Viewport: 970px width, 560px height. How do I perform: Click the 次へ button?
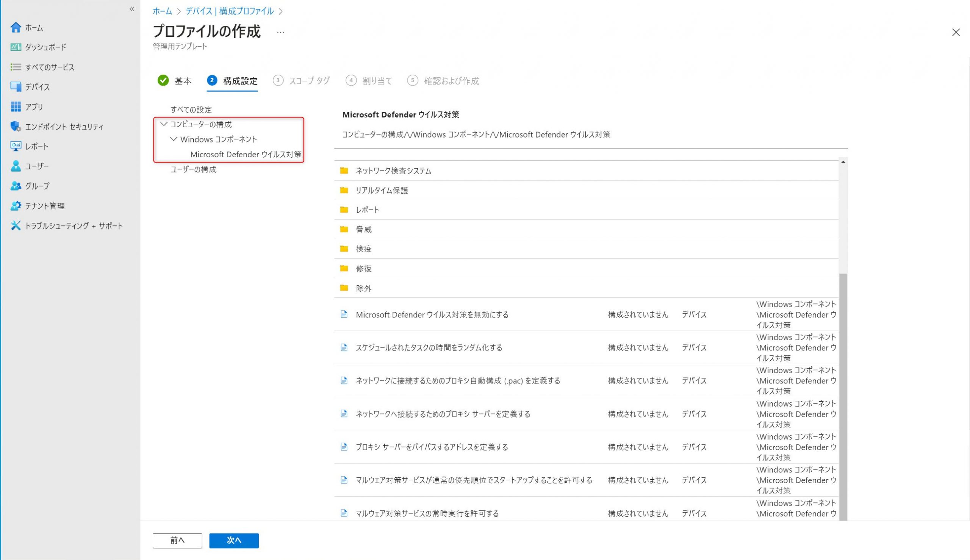tap(234, 540)
